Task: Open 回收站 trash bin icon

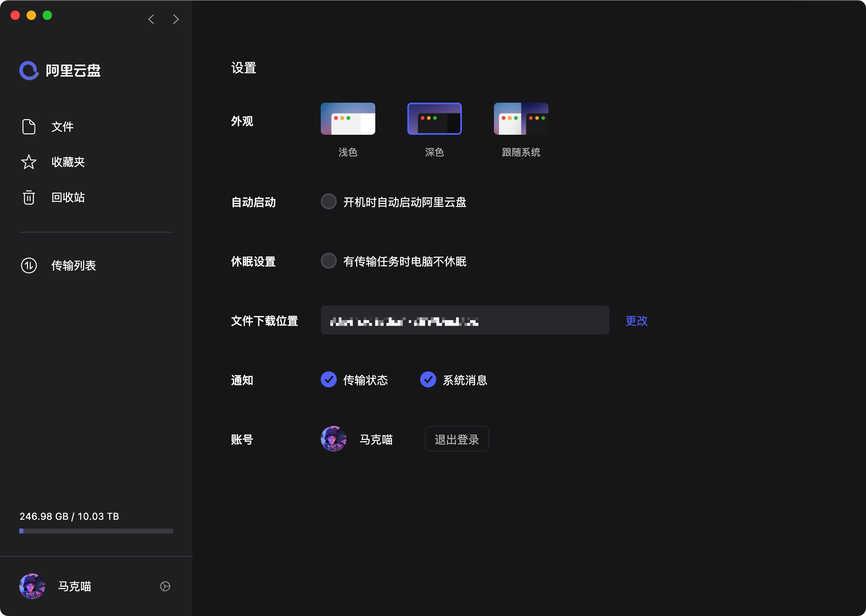Action: pos(29,197)
